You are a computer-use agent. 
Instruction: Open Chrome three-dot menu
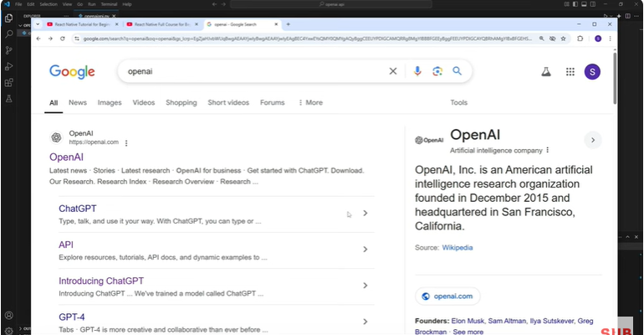(610, 39)
